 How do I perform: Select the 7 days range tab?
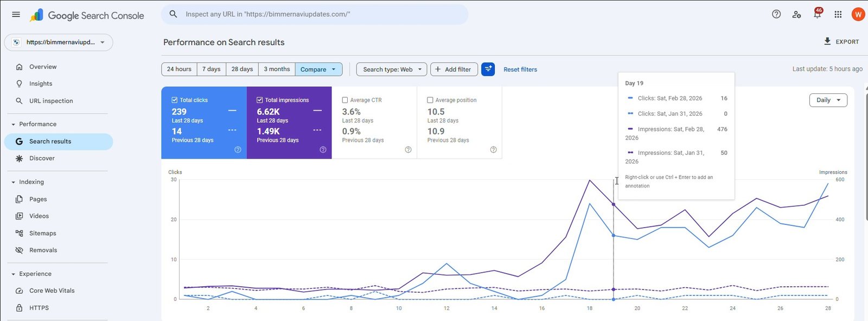[x=211, y=69]
